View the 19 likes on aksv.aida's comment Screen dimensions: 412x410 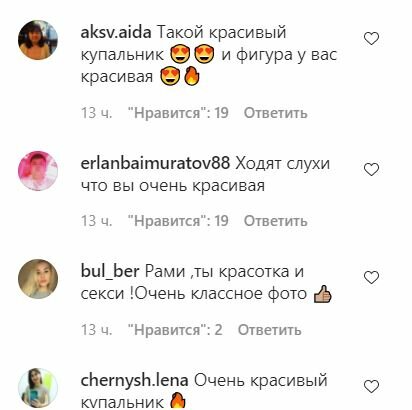178,113
